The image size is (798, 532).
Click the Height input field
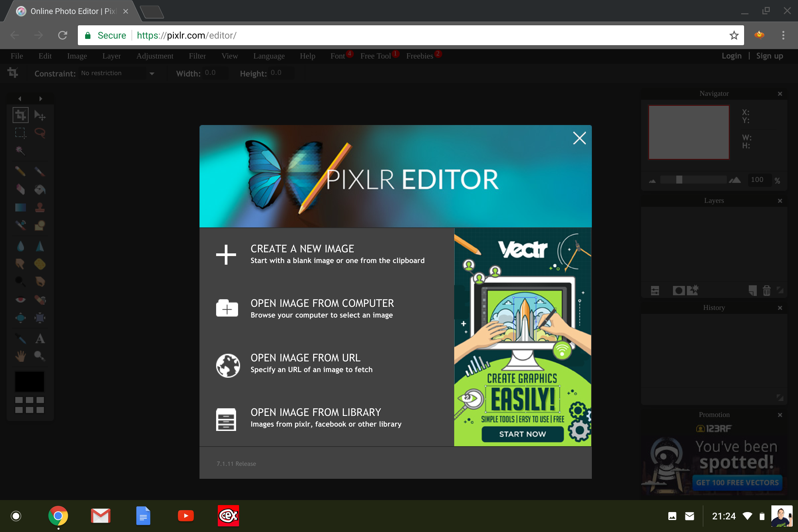point(281,73)
